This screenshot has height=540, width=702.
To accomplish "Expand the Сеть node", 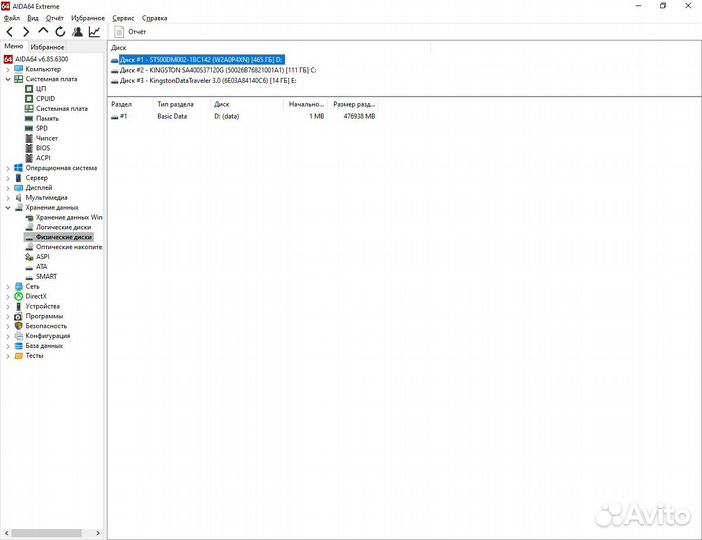I will [x=8, y=287].
